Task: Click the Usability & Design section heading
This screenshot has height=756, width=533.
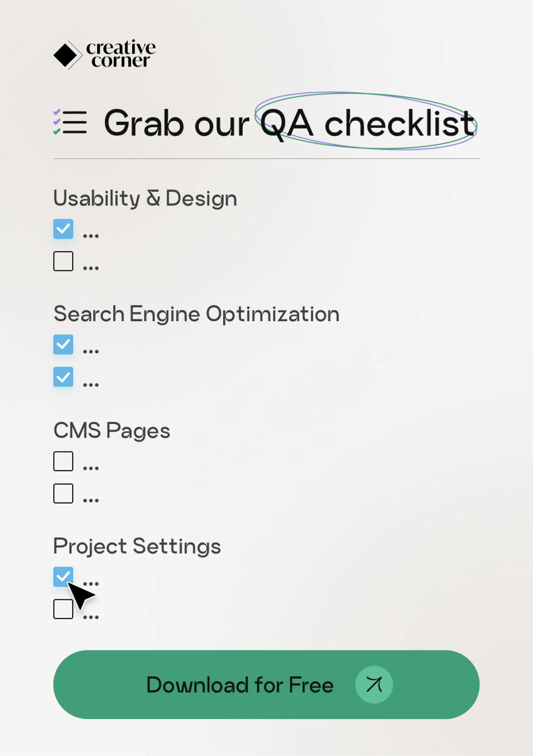Action: point(145,198)
